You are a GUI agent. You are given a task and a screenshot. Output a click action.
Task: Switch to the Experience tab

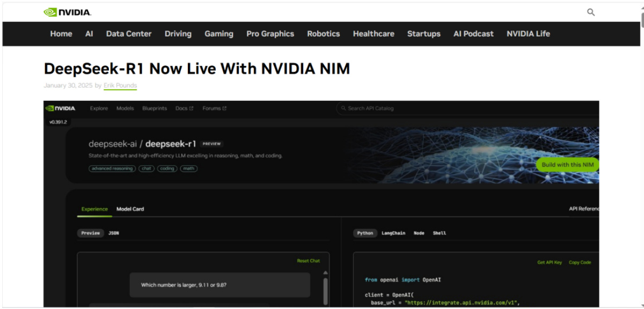pos(94,209)
